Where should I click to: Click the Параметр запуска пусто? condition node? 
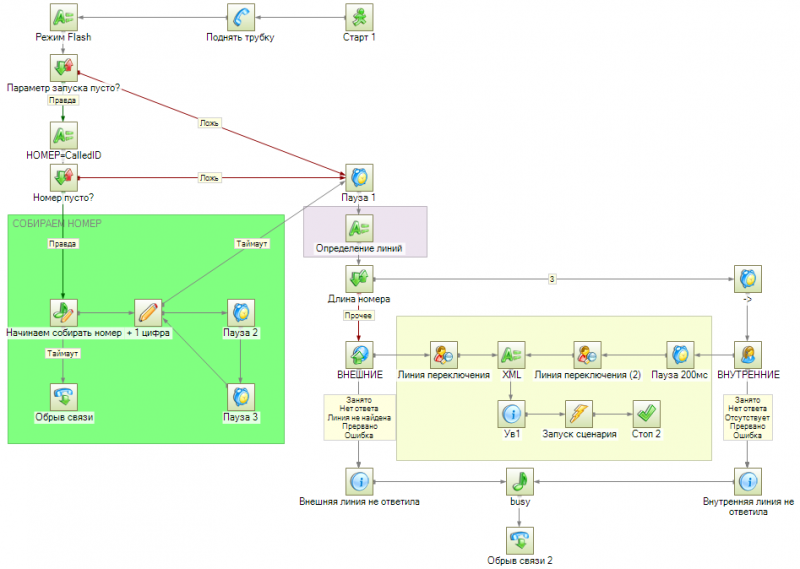[x=64, y=69]
